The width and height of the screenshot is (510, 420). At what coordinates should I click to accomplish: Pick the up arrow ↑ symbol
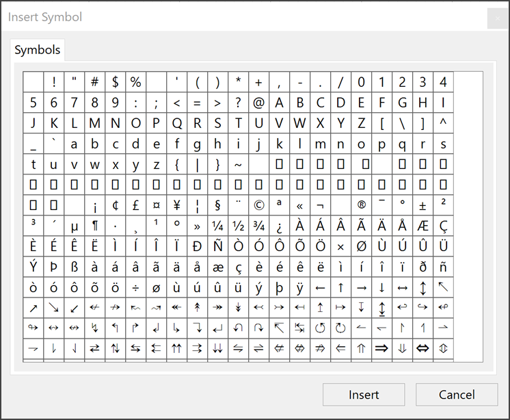pos(340,287)
